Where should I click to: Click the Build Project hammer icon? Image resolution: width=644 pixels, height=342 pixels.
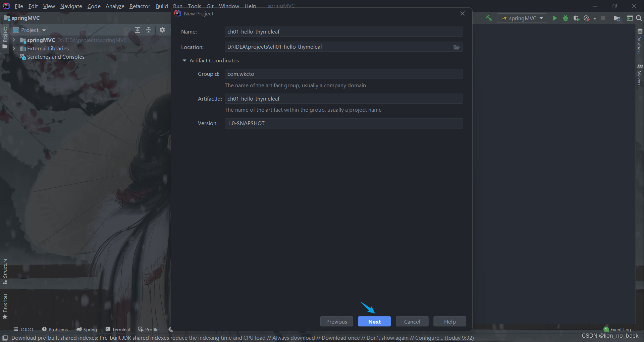489,18
